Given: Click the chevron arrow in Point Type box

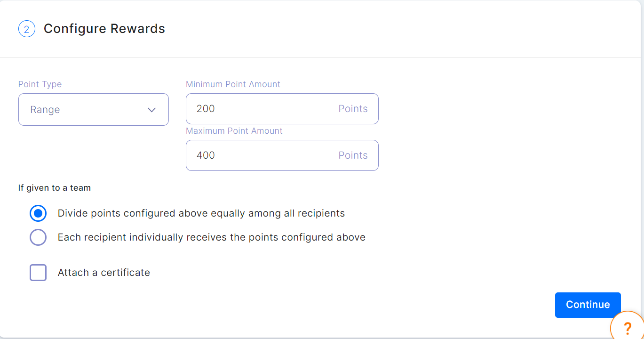Looking at the screenshot, I should click(151, 110).
